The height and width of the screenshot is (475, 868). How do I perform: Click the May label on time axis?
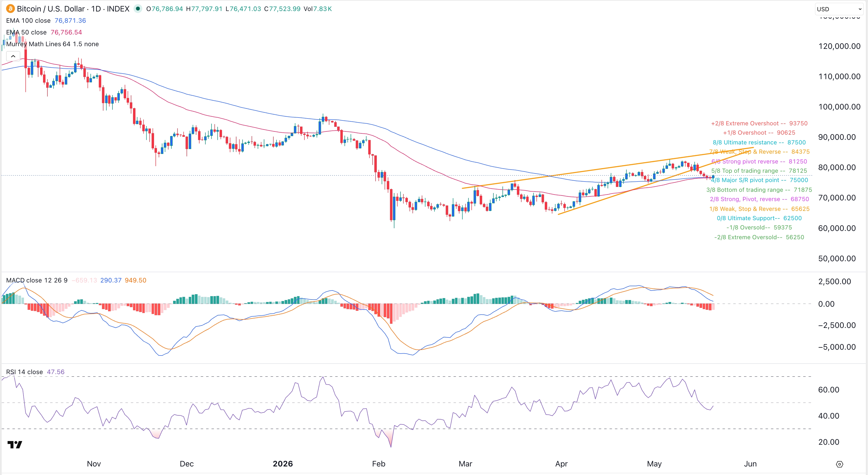(654, 464)
